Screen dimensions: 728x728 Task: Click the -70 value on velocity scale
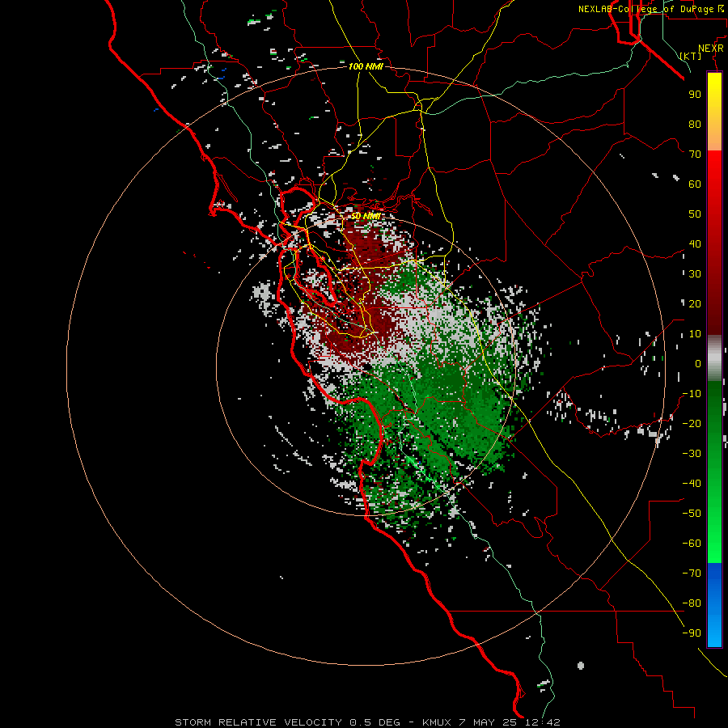click(692, 574)
